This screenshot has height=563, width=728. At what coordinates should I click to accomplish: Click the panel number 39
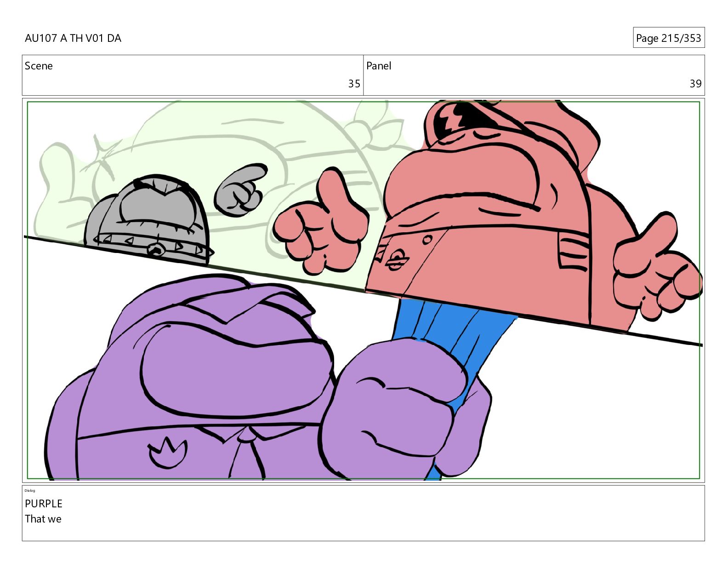[695, 84]
